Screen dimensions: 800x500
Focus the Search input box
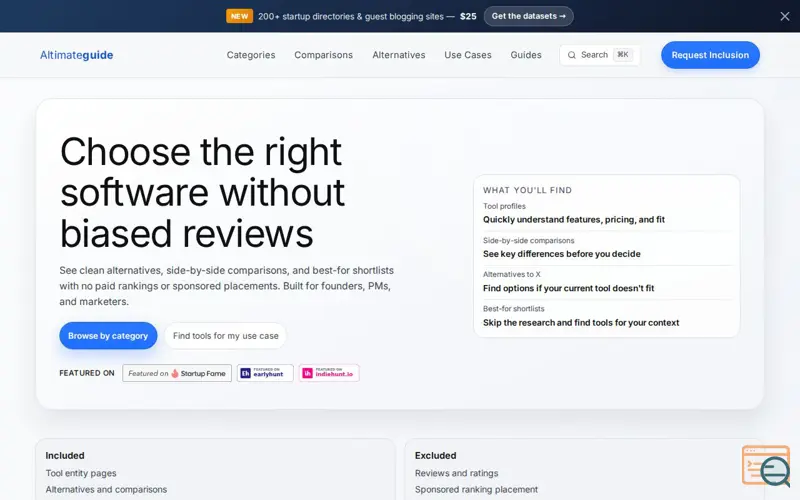[x=599, y=55]
